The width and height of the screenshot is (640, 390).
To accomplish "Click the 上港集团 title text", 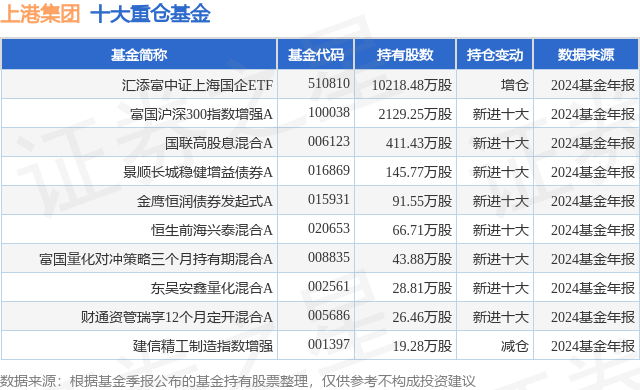I will pyautogui.click(x=40, y=13).
